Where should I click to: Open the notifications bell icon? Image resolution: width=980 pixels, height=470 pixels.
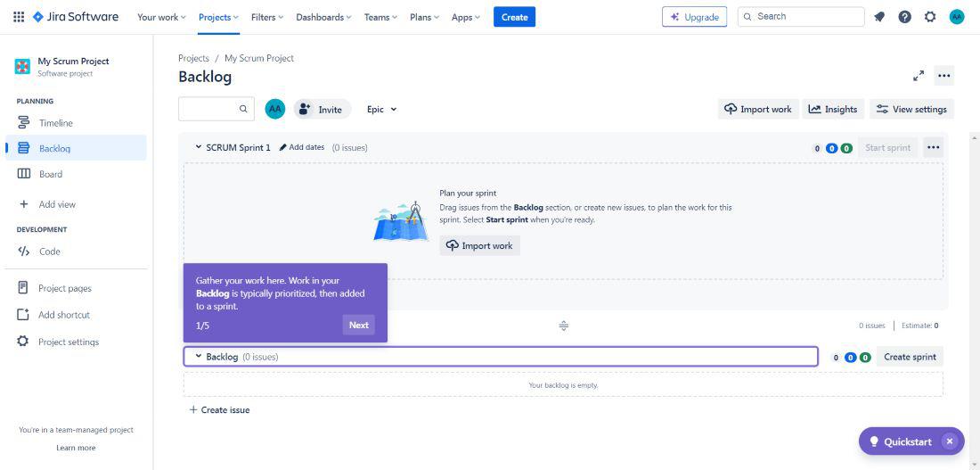point(879,17)
